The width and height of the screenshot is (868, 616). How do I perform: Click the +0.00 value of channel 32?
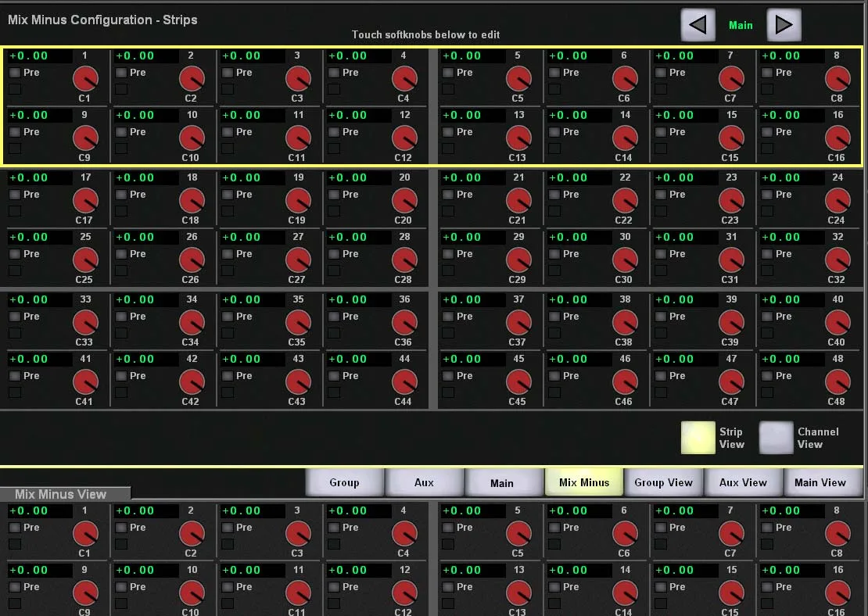pyautogui.click(x=793, y=237)
